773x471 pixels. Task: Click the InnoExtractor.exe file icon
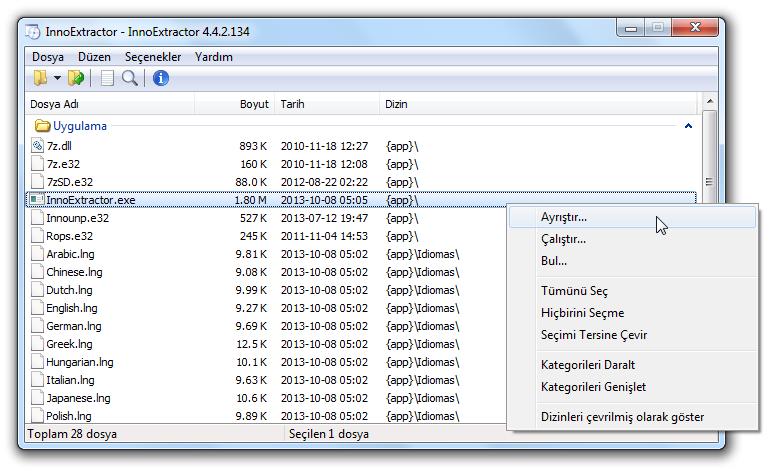pos(38,199)
